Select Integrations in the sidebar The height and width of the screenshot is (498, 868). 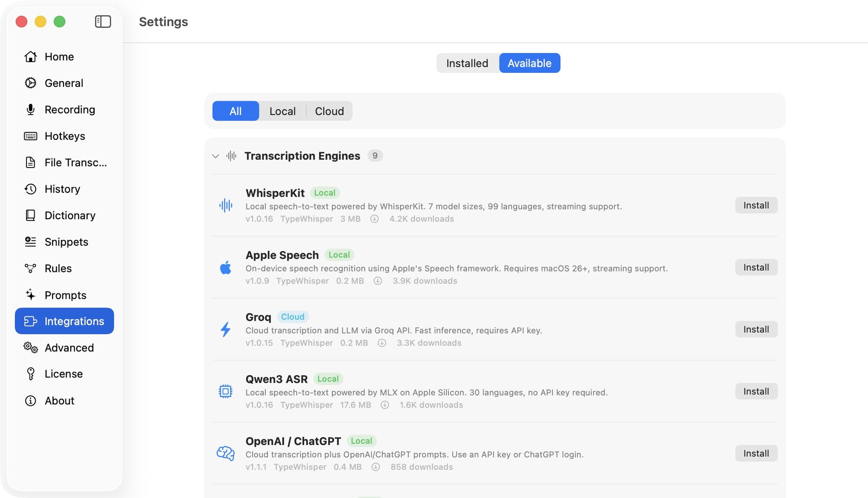tap(64, 321)
